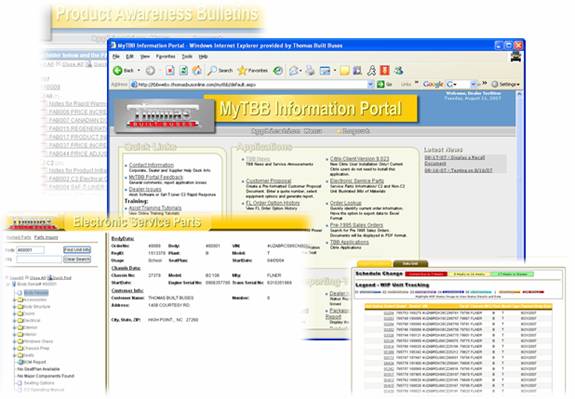Expand the Body Structure tree folder
Image resolution: width=575 pixels, height=399 pixels.
15,307
